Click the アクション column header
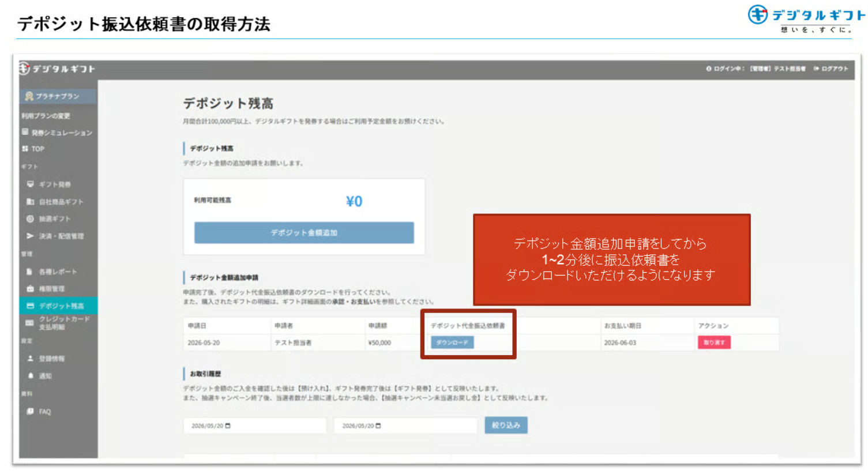Viewport: 868px width, 471px height. tap(713, 326)
